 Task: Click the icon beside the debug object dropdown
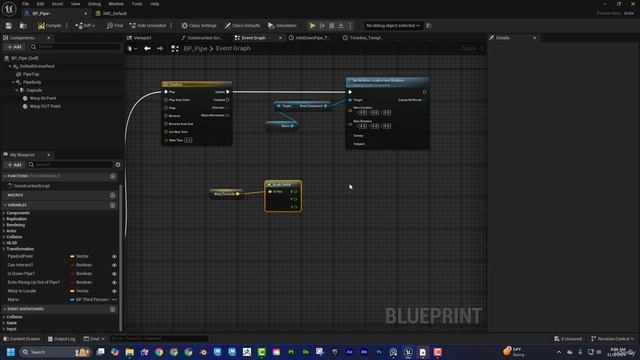pyautogui.click(x=429, y=25)
